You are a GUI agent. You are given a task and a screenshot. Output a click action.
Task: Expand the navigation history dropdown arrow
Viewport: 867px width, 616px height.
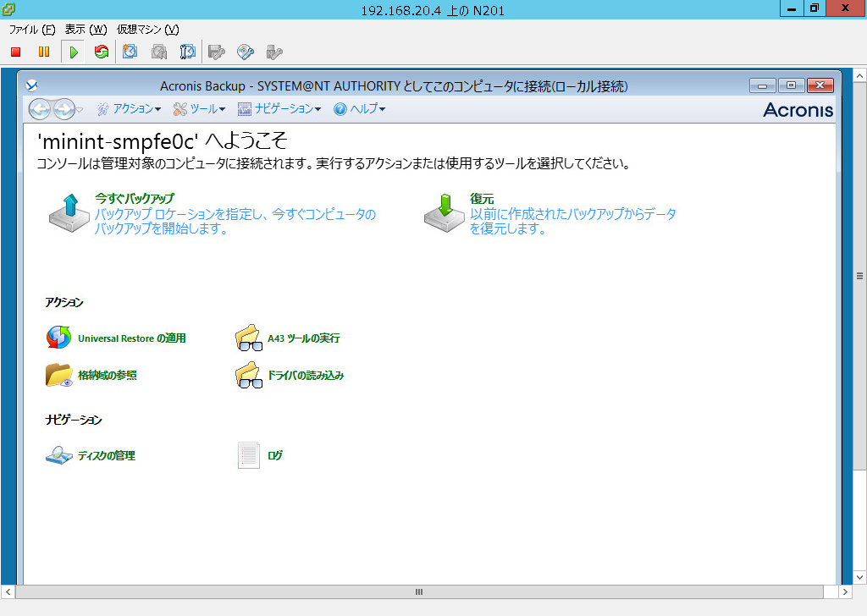[x=80, y=110]
